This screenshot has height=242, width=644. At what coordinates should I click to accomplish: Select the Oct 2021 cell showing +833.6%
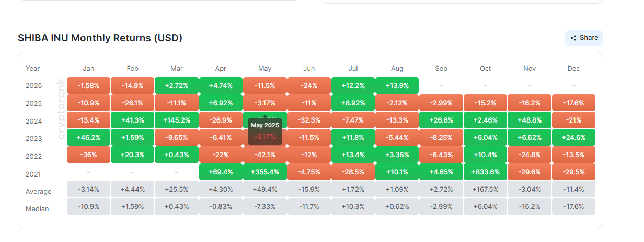click(486, 172)
